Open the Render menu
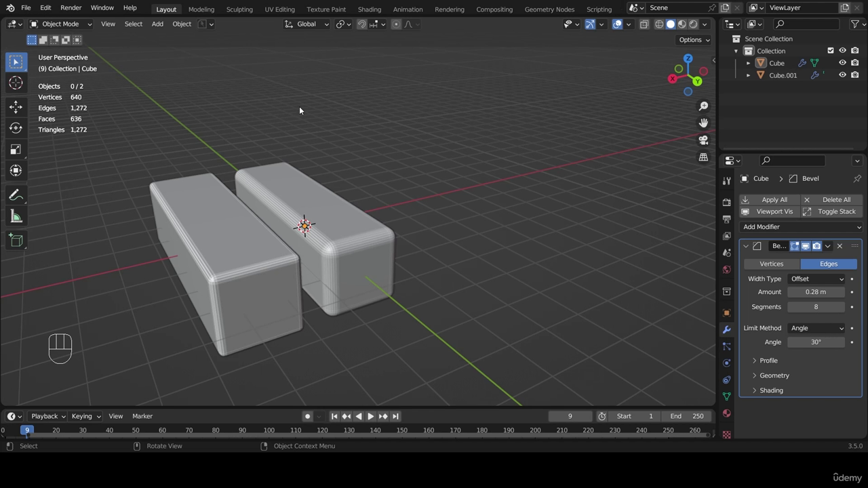868x488 pixels. pyautogui.click(x=71, y=8)
